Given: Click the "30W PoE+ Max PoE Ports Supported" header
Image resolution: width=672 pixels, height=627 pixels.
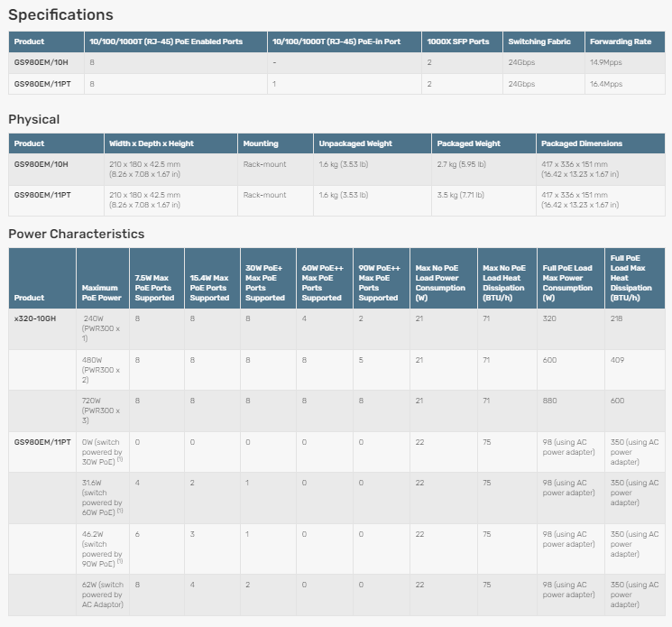Looking at the screenshot, I should tap(268, 279).
